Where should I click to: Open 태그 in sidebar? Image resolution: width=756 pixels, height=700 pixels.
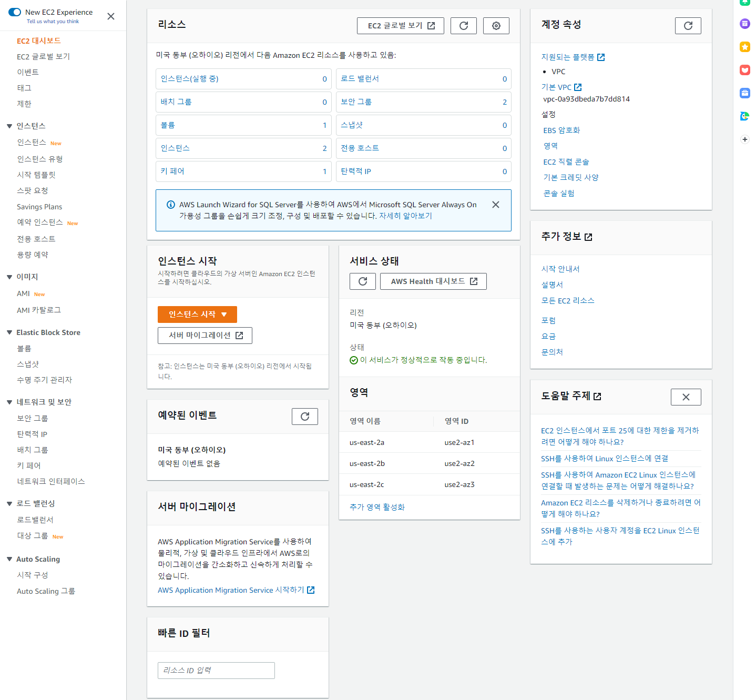coord(24,88)
